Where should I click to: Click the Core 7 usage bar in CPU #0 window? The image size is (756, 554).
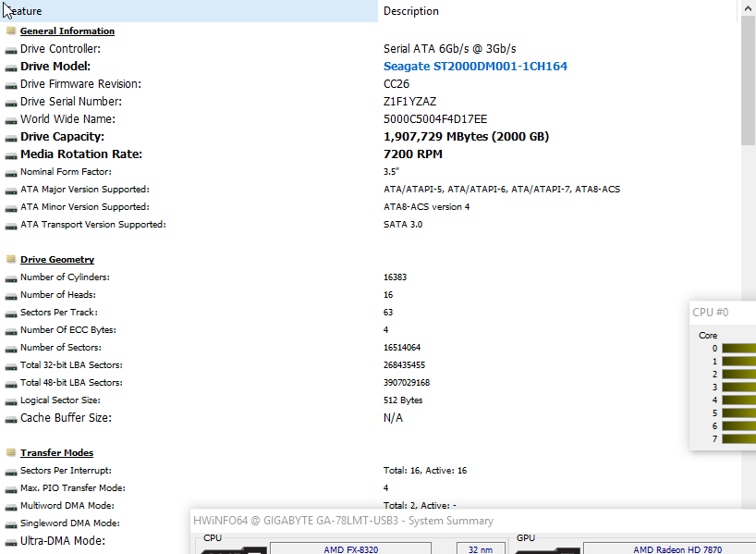pyautogui.click(x=738, y=438)
